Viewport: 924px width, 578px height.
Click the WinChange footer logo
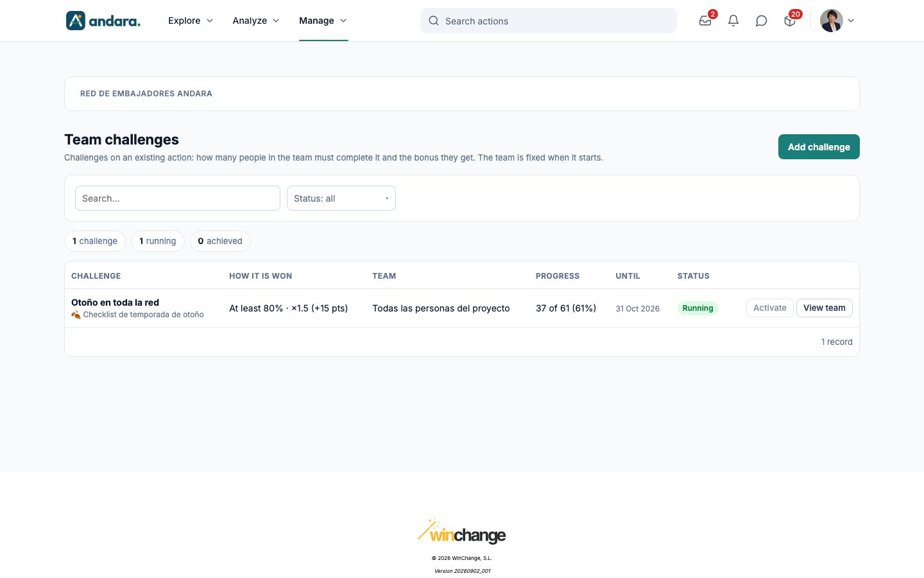(462, 530)
